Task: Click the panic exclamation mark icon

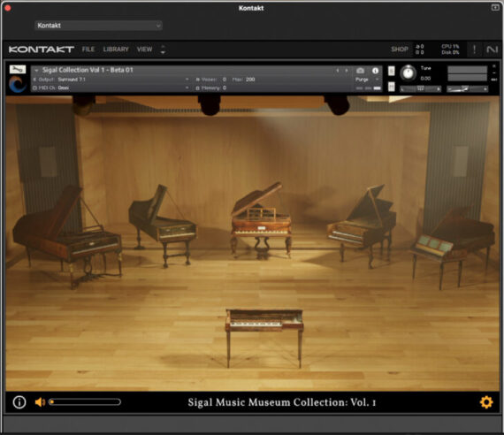Action: [474, 50]
